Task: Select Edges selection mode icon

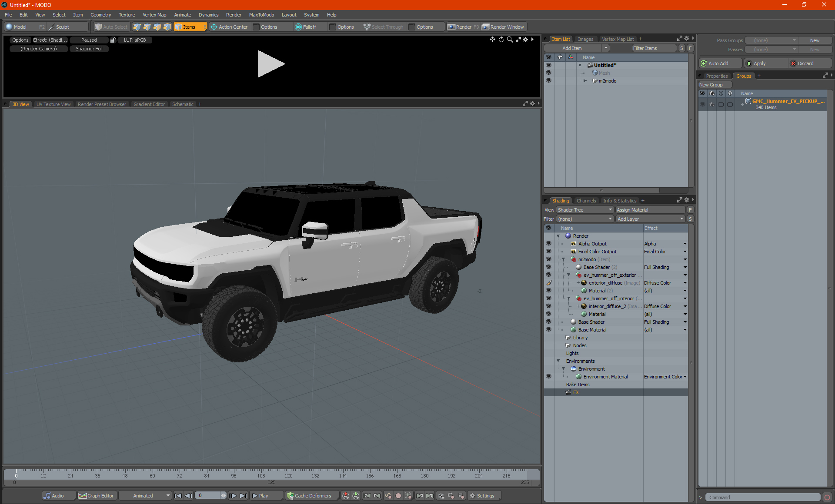Action: (x=147, y=27)
